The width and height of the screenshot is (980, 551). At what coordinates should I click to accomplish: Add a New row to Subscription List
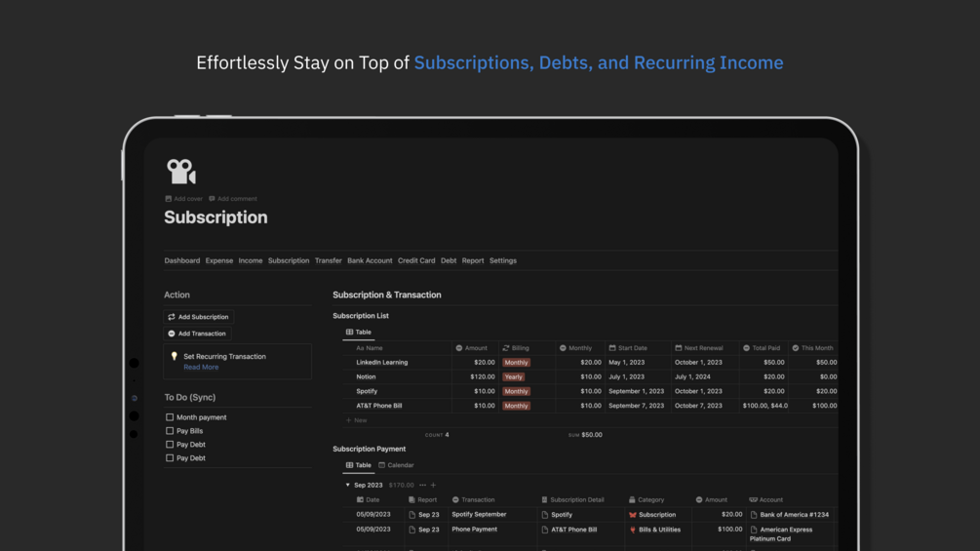357,420
